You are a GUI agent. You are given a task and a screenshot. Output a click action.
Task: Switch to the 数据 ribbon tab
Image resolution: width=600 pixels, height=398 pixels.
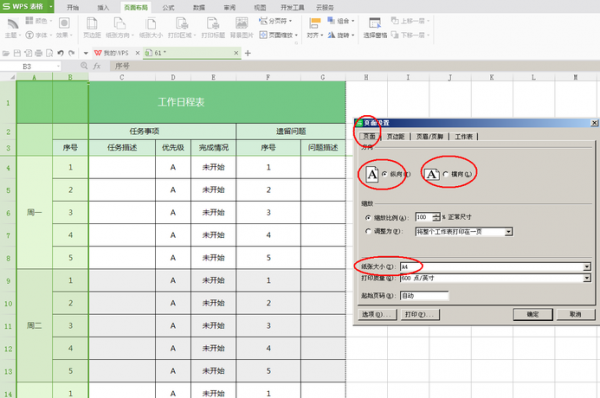(199, 7)
